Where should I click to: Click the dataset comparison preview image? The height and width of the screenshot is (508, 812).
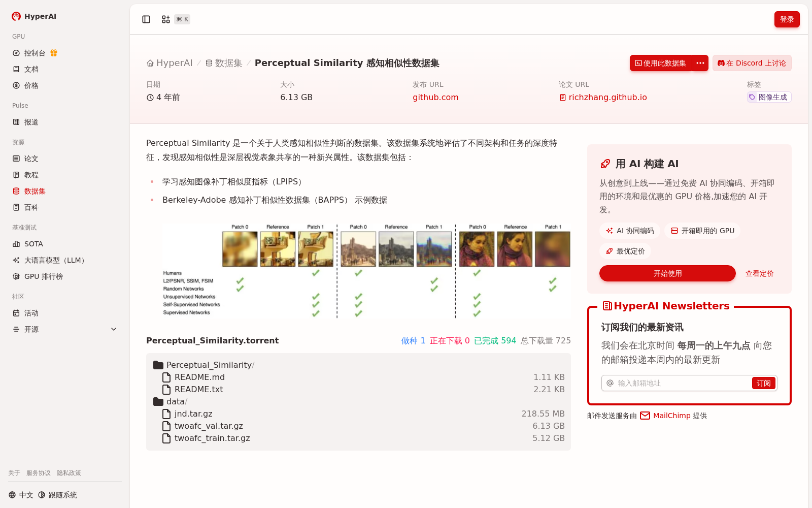(x=366, y=271)
